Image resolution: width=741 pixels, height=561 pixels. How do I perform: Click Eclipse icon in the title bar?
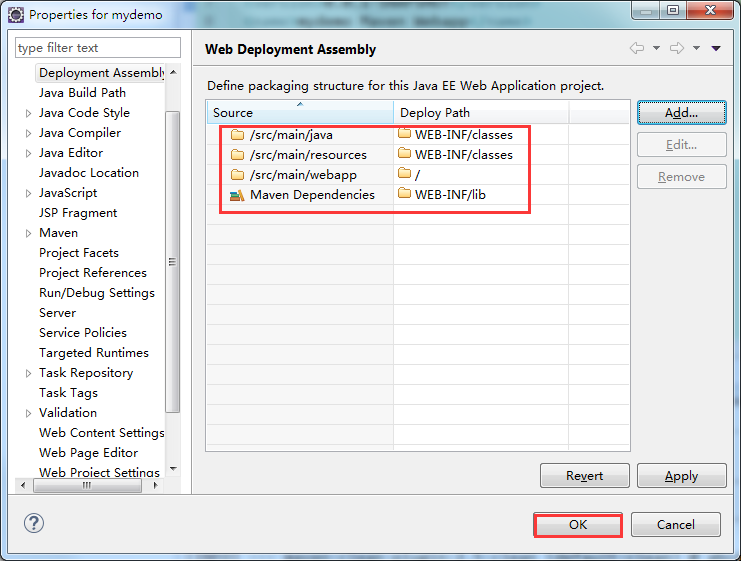point(16,15)
